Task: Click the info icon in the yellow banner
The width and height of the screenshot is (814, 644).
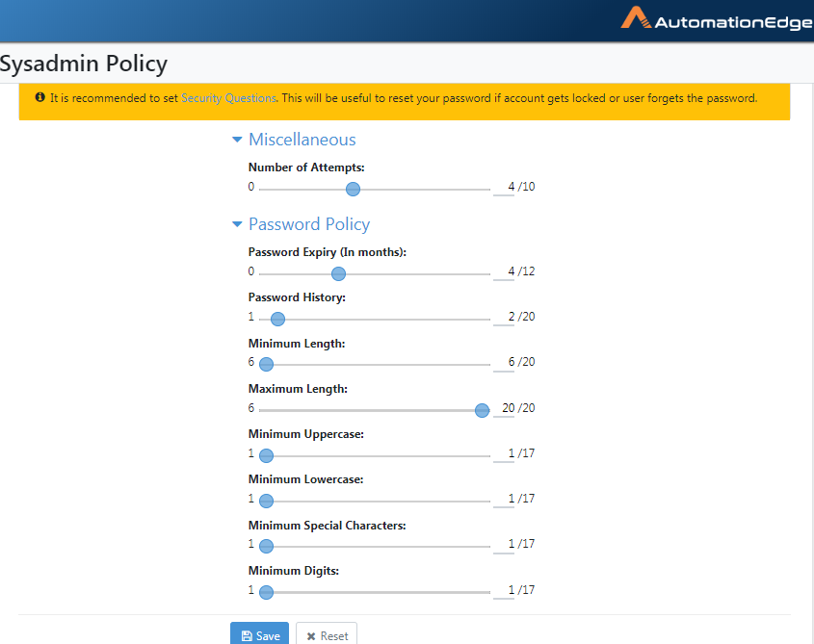Action: (x=39, y=97)
